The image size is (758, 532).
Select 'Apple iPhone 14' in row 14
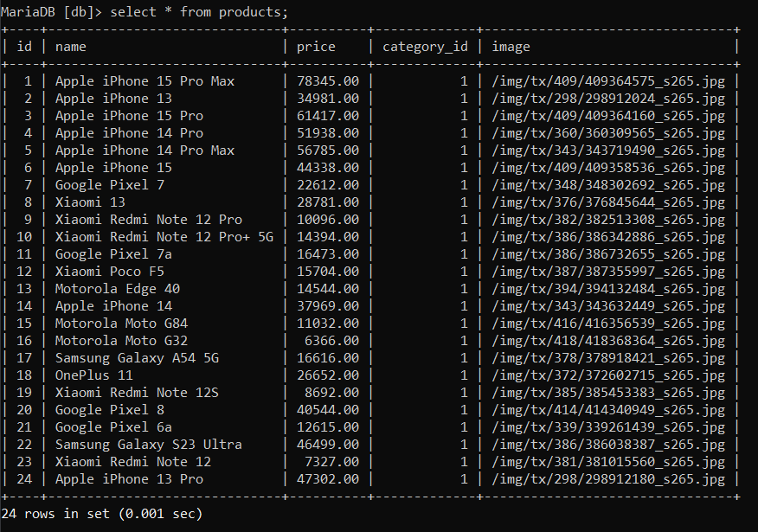[113, 306]
